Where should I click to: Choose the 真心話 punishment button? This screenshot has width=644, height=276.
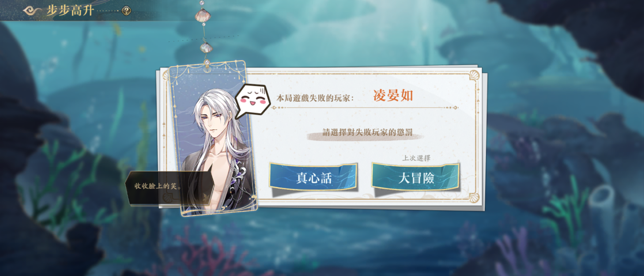313,177
